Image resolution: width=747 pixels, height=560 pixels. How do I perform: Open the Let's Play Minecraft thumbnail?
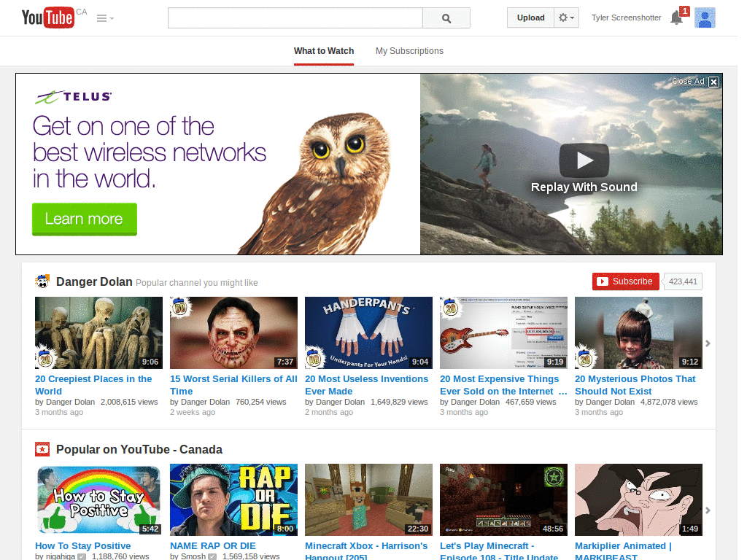coord(503,500)
